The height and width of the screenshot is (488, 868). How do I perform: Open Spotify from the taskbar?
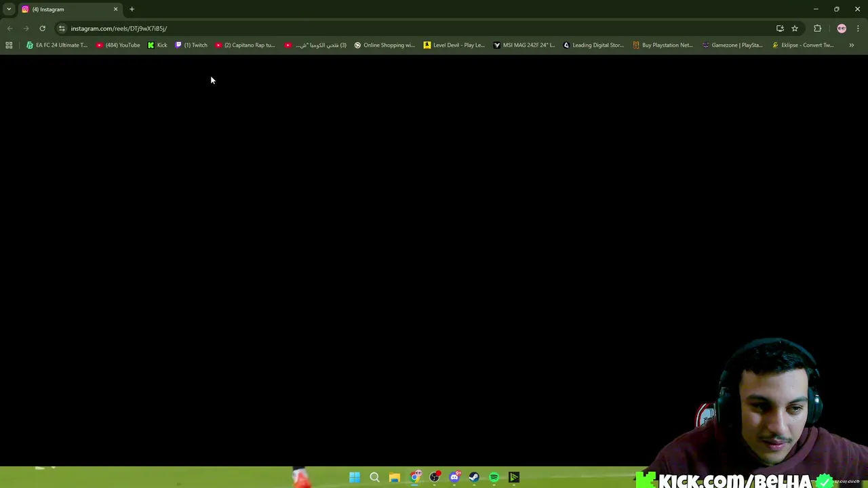click(494, 477)
